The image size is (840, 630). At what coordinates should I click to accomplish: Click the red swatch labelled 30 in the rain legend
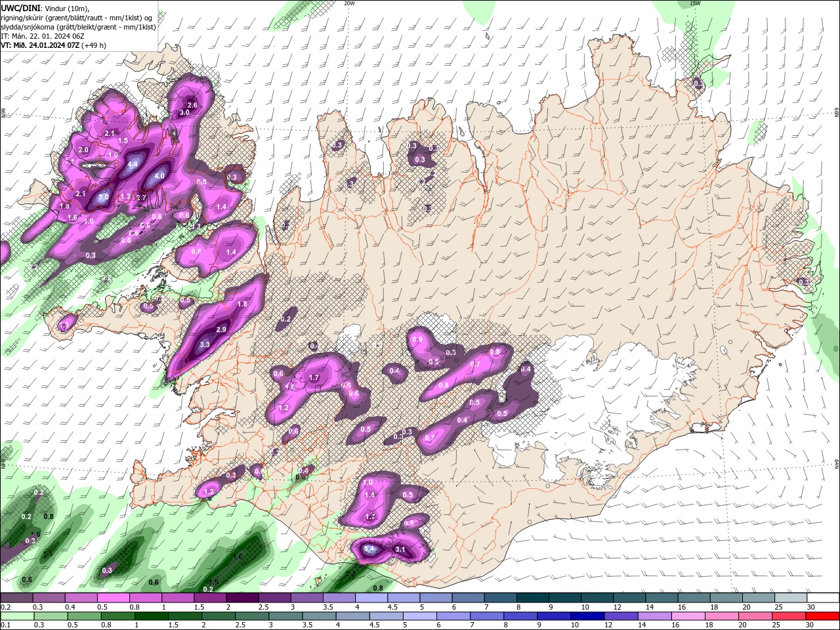pos(823,616)
